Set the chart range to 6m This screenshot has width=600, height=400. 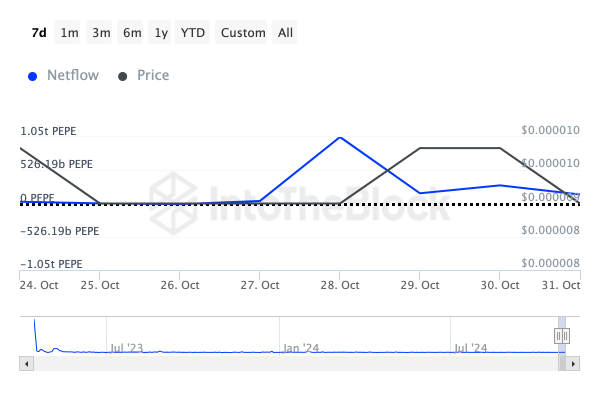(x=132, y=33)
